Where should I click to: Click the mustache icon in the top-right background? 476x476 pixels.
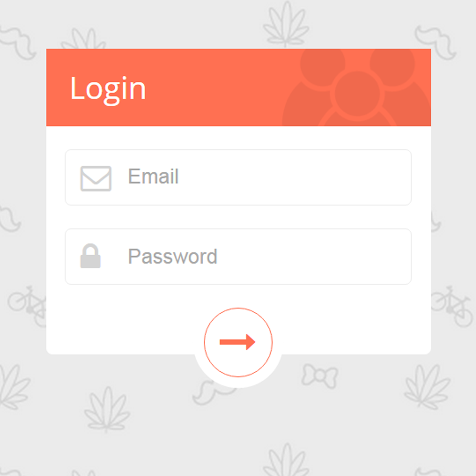436,42
